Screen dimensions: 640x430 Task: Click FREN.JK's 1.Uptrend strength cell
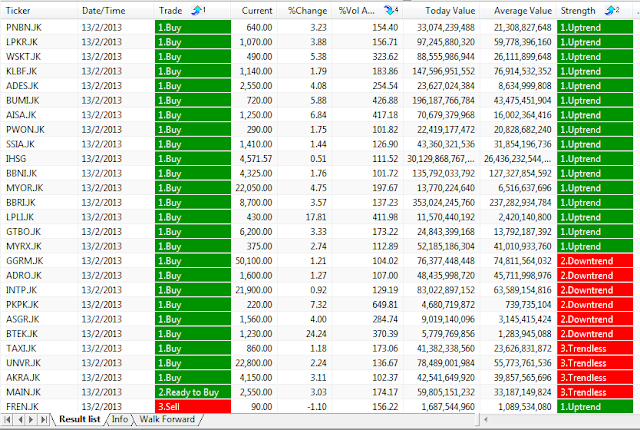[x=595, y=407]
